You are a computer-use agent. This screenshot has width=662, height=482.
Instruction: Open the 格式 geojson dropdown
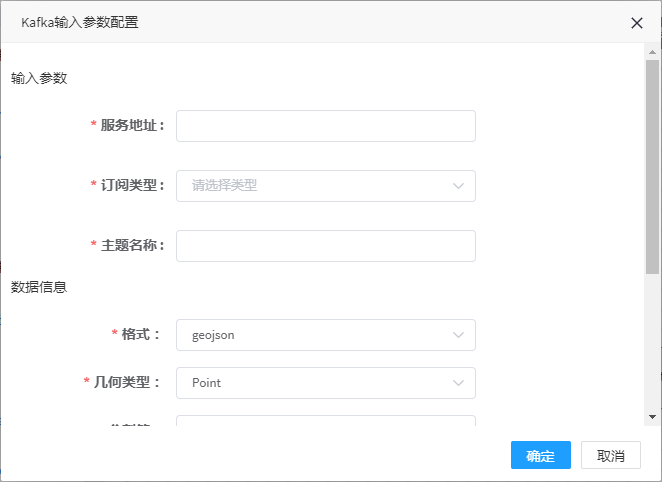[326, 335]
